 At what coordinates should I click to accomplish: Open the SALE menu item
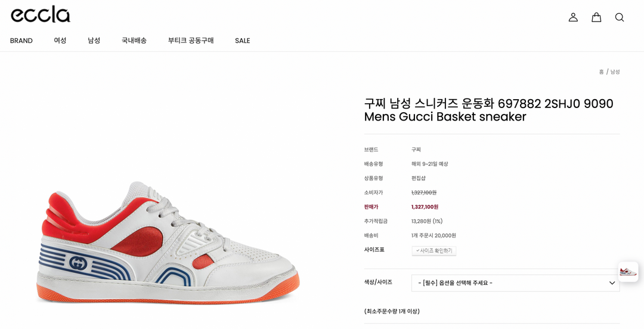pos(242,41)
